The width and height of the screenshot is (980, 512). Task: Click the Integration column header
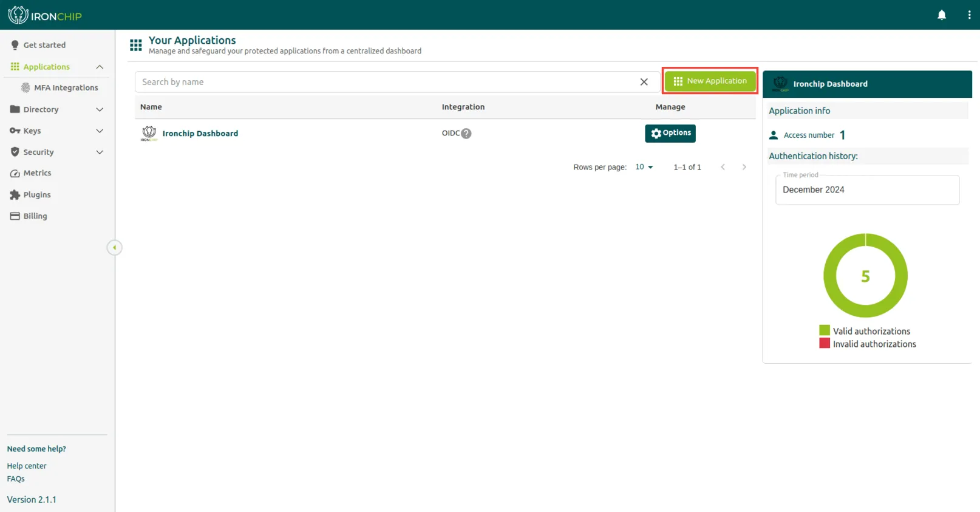(463, 107)
